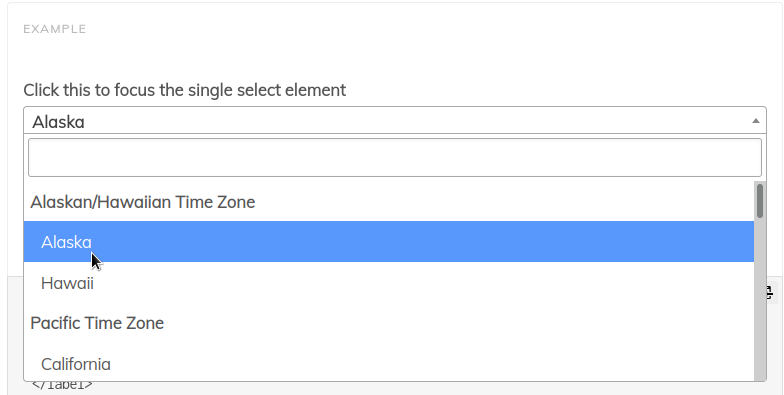Select the highlighted Alaska option
The image size is (784, 395).
[388, 242]
